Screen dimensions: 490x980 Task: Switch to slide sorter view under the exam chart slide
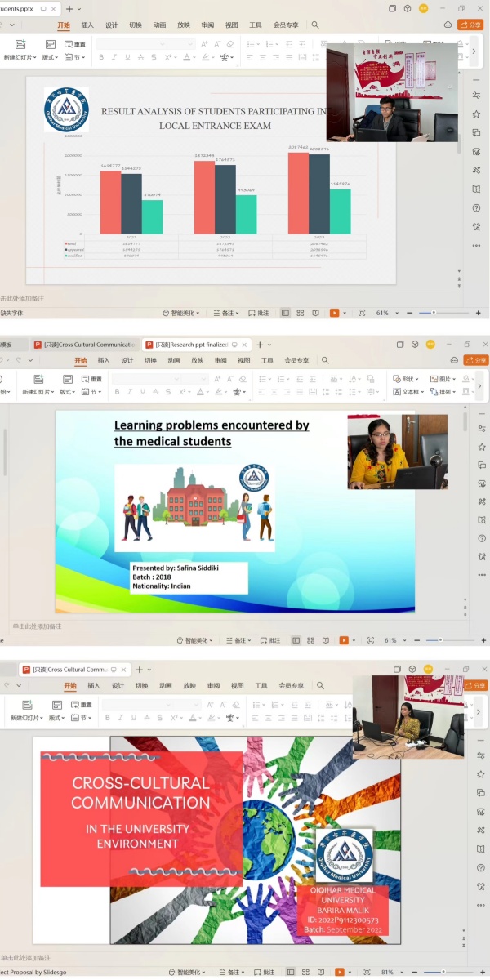tap(301, 313)
